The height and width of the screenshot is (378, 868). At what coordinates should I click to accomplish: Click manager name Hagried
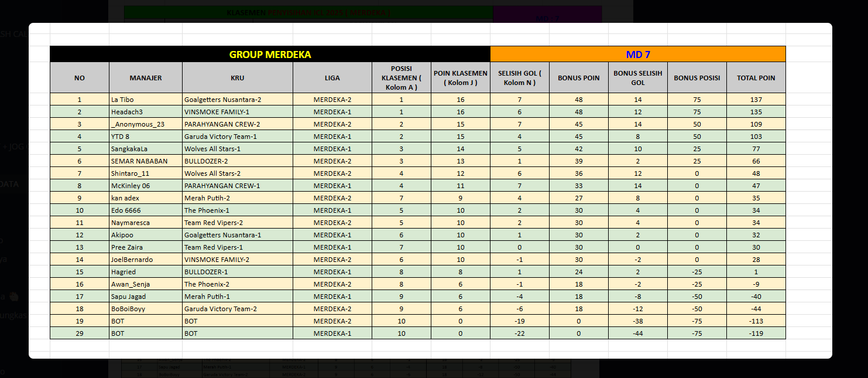click(x=146, y=272)
